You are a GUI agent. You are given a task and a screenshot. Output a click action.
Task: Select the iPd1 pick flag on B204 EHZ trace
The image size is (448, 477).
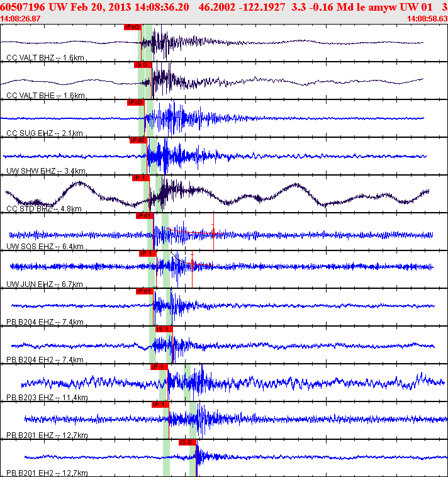[x=145, y=291]
